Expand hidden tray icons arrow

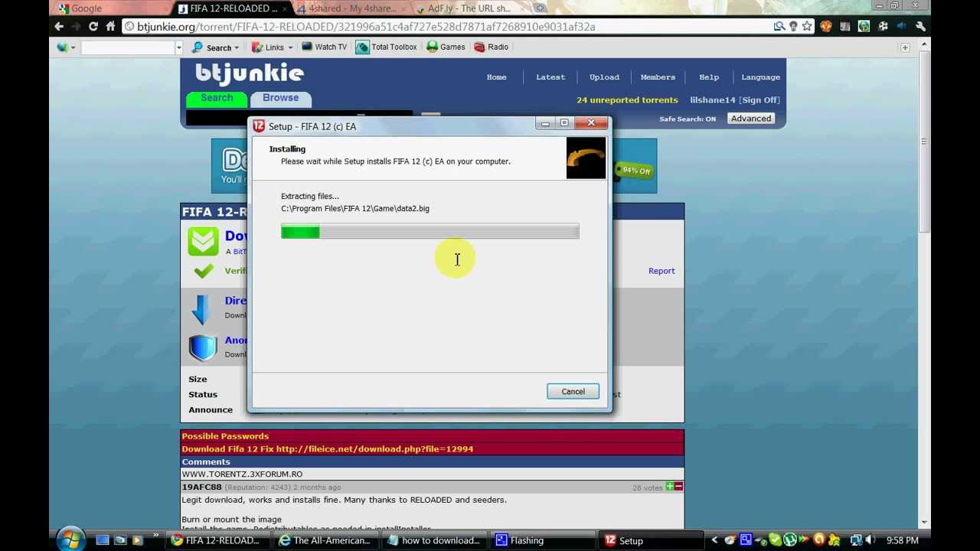click(x=714, y=540)
